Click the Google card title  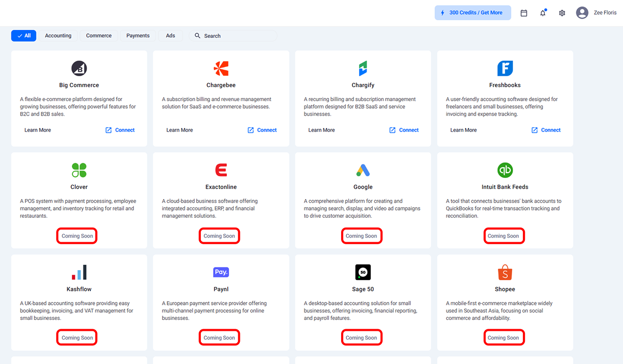pyautogui.click(x=363, y=187)
